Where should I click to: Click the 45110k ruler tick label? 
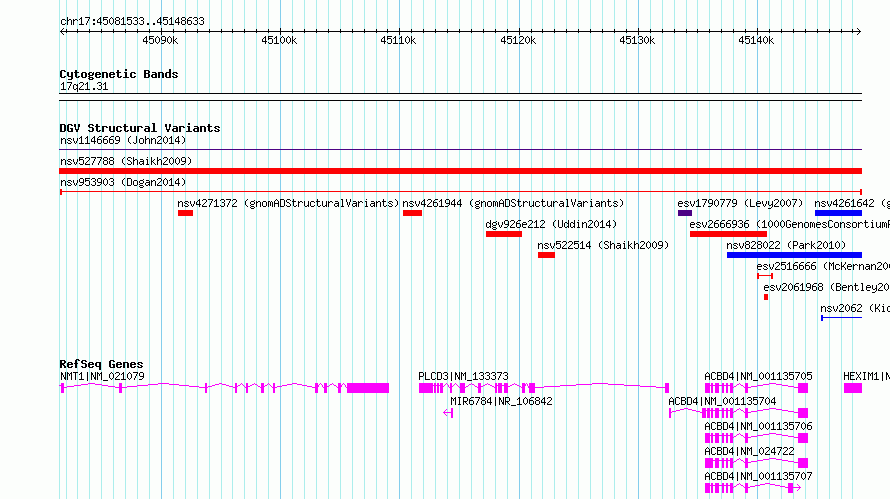398,40
